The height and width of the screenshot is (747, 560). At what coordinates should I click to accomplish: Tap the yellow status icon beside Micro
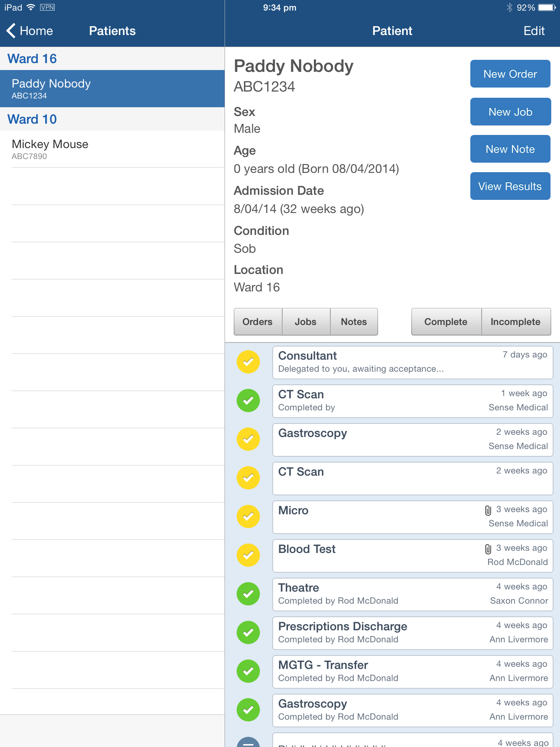(x=248, y=516)
